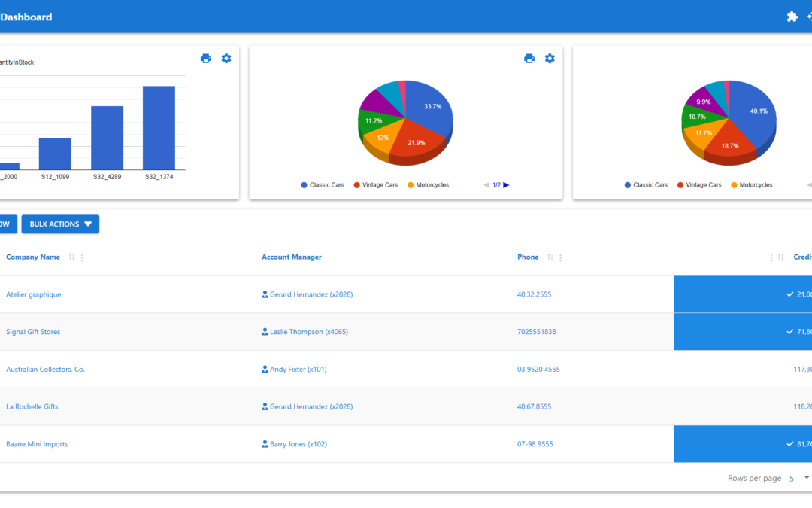This screenshot has height=508, width=812.
Task: Go to next legend page on middle pie
Action: coord(507,185)
